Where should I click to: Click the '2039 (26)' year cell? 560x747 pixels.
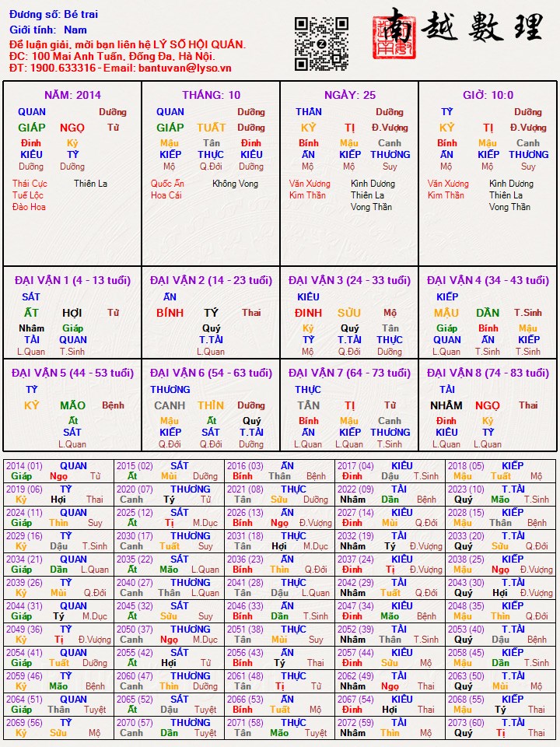coord(58,588)
